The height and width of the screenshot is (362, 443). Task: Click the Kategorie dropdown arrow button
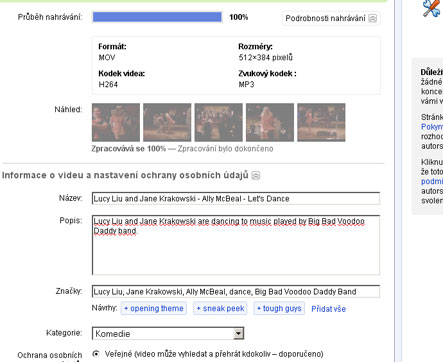click(x=238, y=333)
